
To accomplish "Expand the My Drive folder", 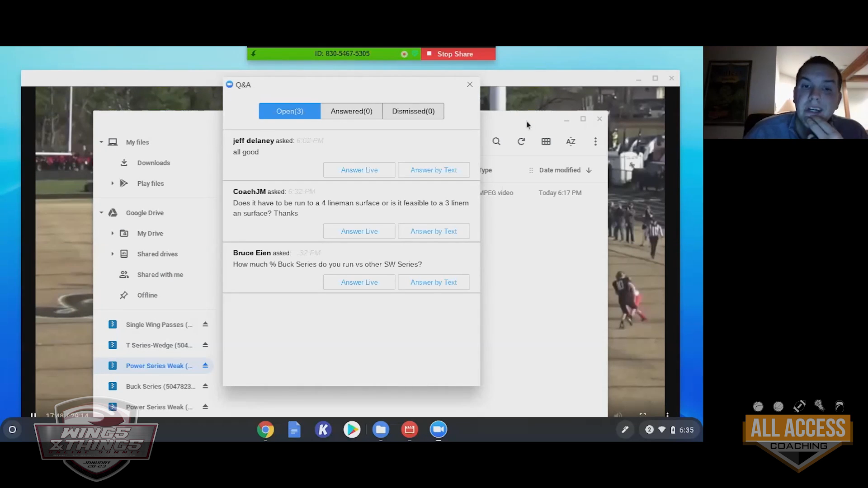I will coord(113,234).
